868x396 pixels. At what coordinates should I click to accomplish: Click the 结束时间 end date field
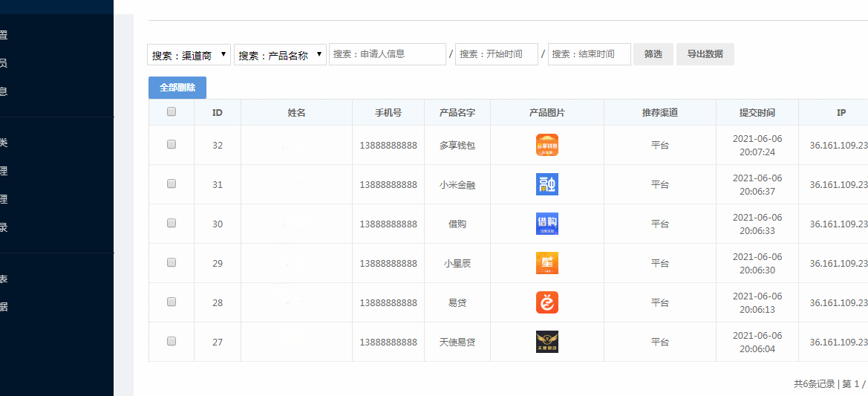(x=589, y=54)
